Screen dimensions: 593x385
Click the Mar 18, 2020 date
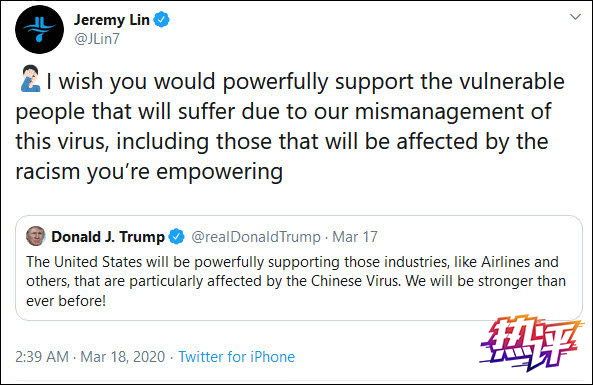(123, 357)
